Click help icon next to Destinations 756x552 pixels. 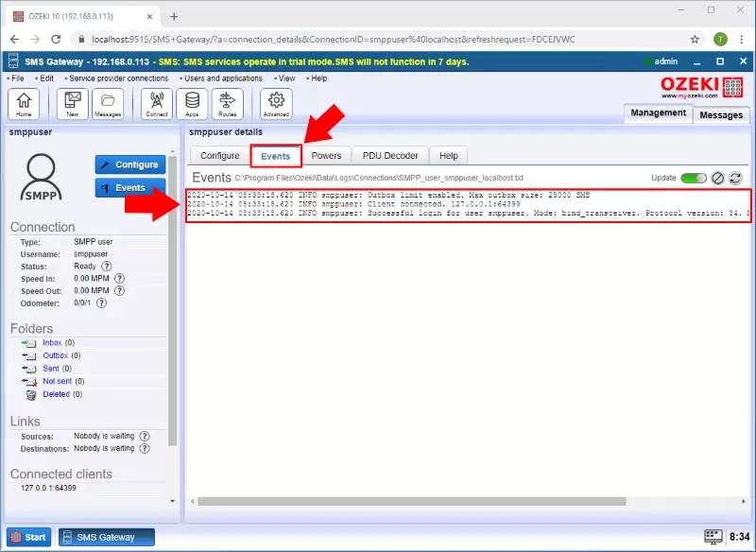click(145, 448)
